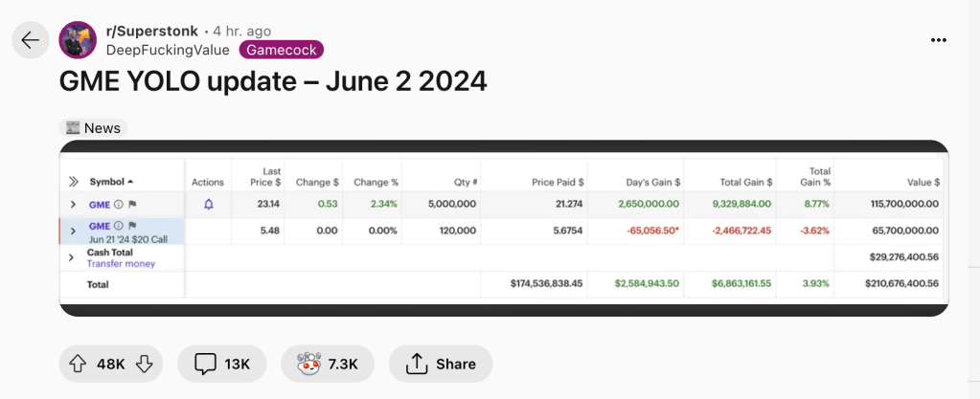Click the Share button

[x=442, y=364]
